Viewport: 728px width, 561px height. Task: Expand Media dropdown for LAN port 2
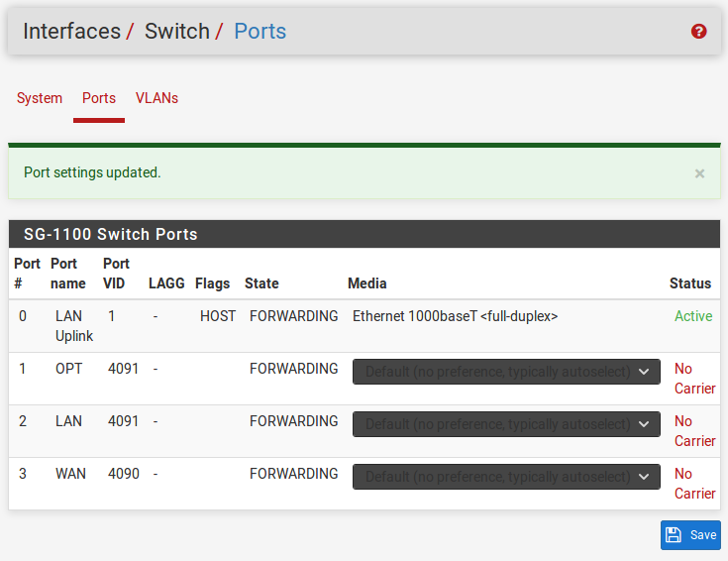(x=506, y=424)
